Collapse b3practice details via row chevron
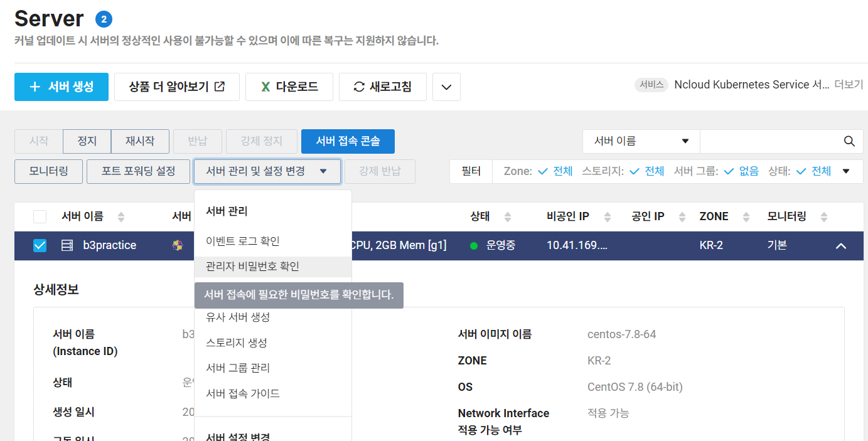The width and height of the screenshot is (868, 441). tap(841, 245)
